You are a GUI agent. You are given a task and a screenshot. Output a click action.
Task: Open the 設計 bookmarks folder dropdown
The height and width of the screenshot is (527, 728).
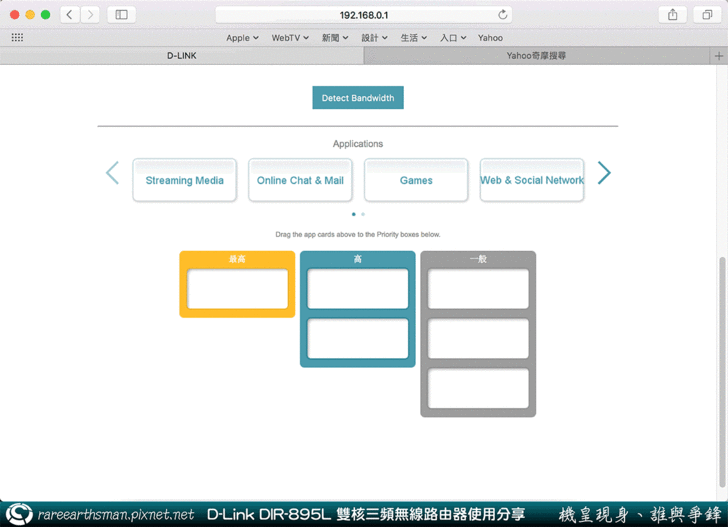(375, 38)
